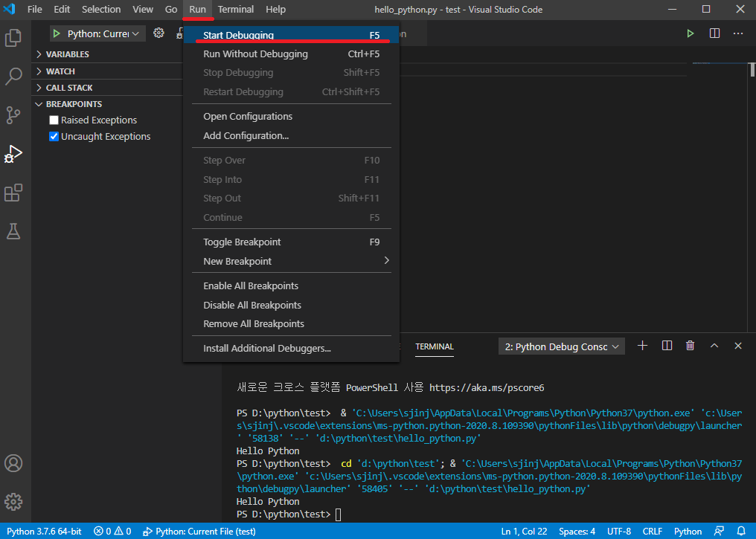Open the File menu
This screenshot has width=756, height=539.
pyautogui.click(x=35, y=9)
